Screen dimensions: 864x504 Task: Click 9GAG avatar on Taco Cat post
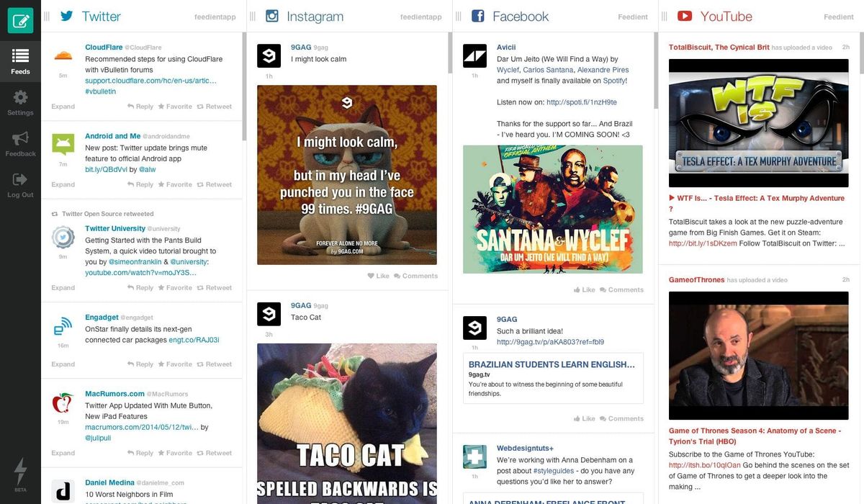[269, 314]
